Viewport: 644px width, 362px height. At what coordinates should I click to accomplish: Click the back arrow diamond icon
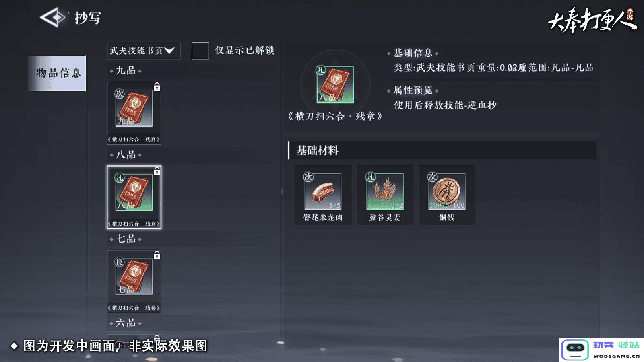[x=53, y=18]
